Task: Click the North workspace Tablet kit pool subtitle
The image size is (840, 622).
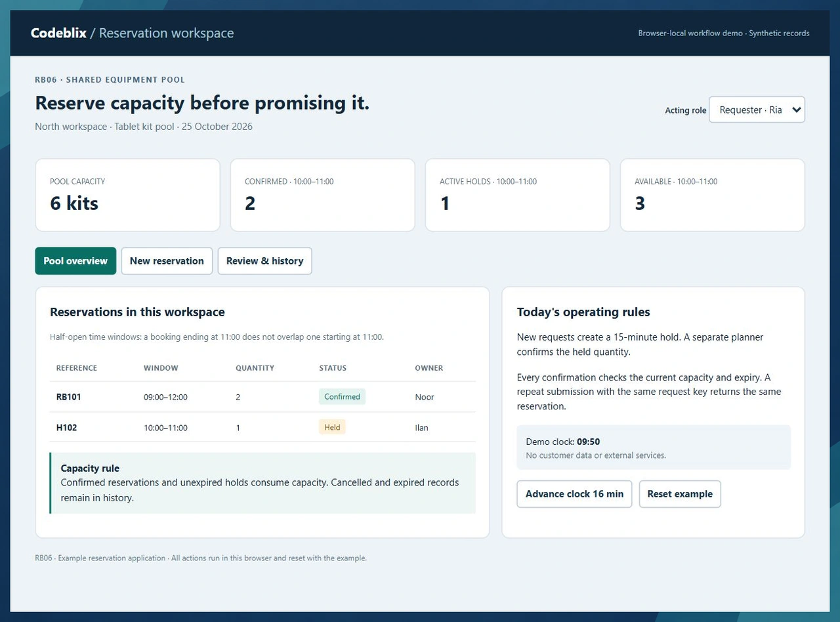Action: pos(144,127)
